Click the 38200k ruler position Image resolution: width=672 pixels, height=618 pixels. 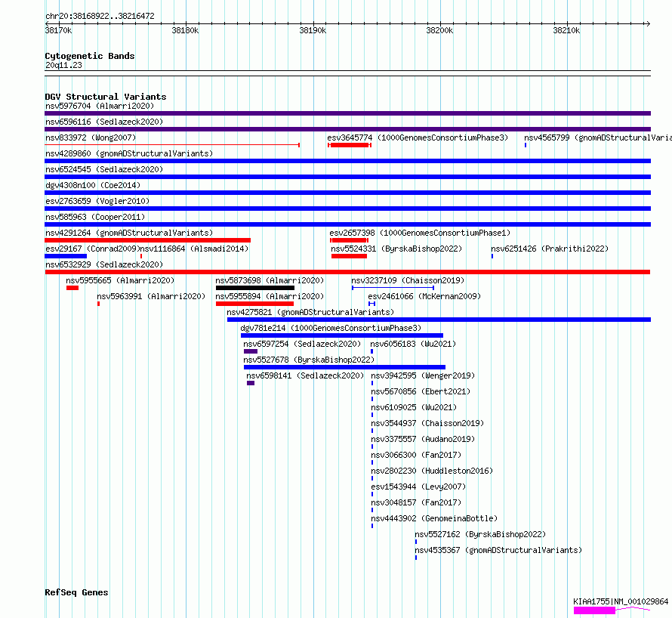pos(439,30)
